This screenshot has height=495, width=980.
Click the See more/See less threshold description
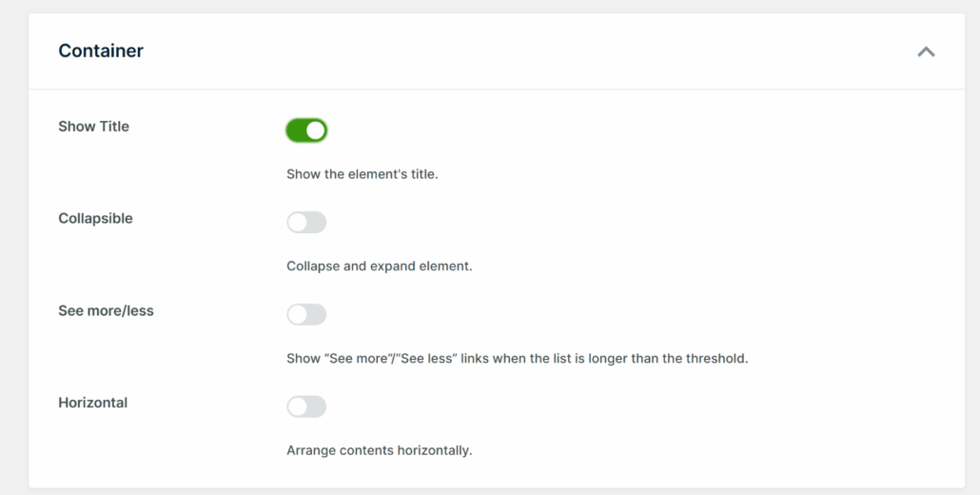[517, 359]
